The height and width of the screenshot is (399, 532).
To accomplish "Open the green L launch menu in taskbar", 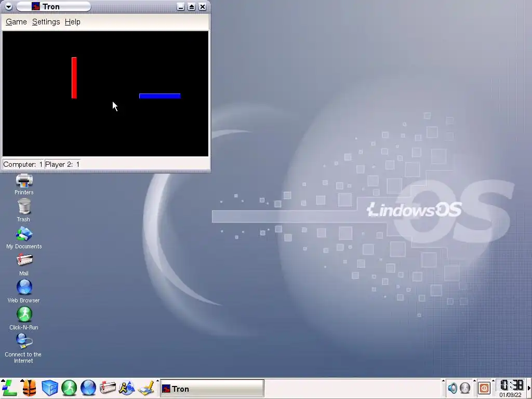I will click(x=9, y=388).
